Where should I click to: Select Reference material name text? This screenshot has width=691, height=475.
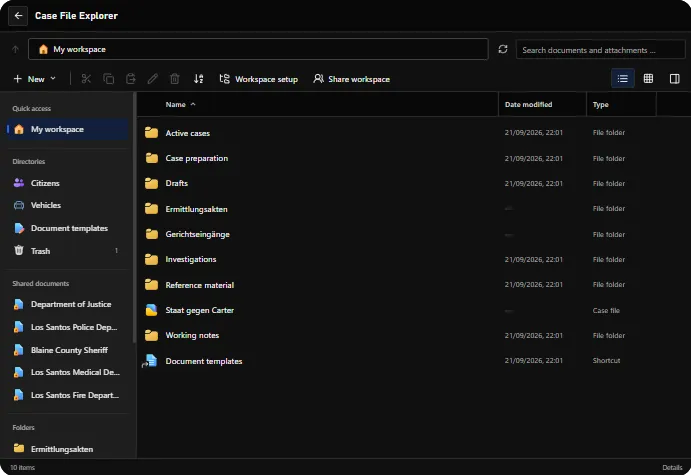[200, 285]
